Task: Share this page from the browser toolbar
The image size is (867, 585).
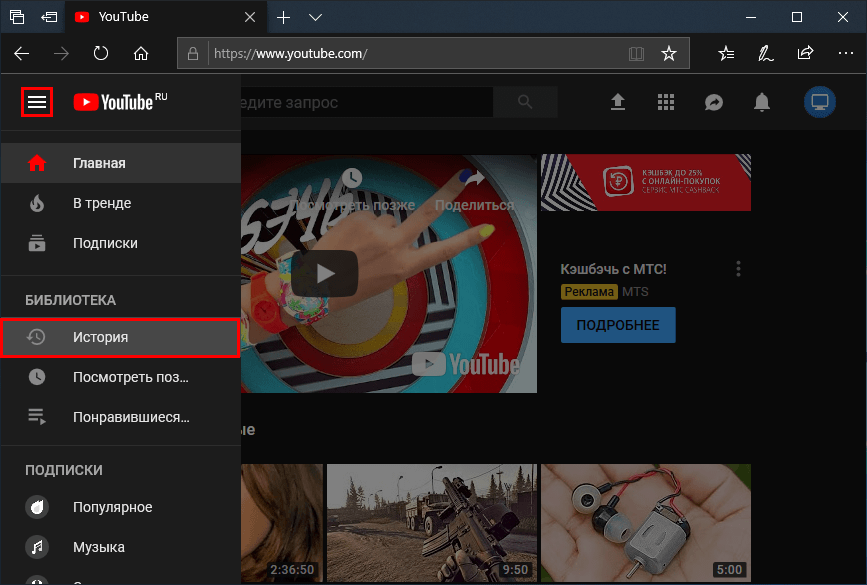Action: click(805, 54)
